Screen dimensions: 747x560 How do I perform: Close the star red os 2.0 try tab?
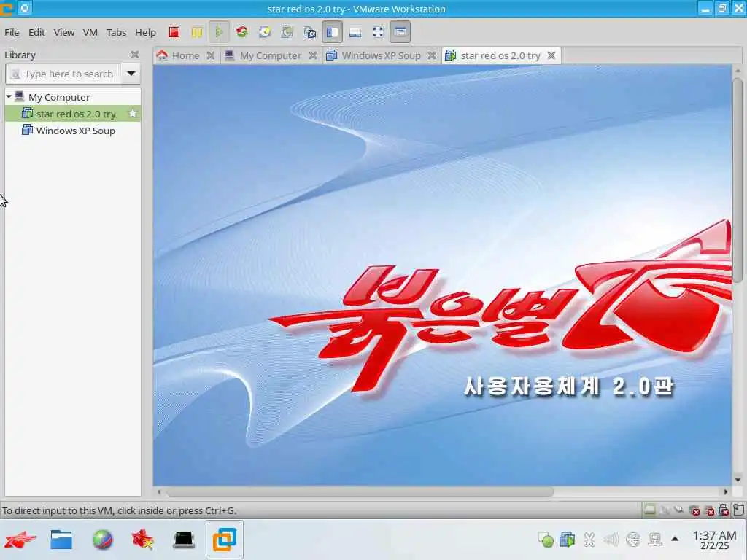(551, 55)
